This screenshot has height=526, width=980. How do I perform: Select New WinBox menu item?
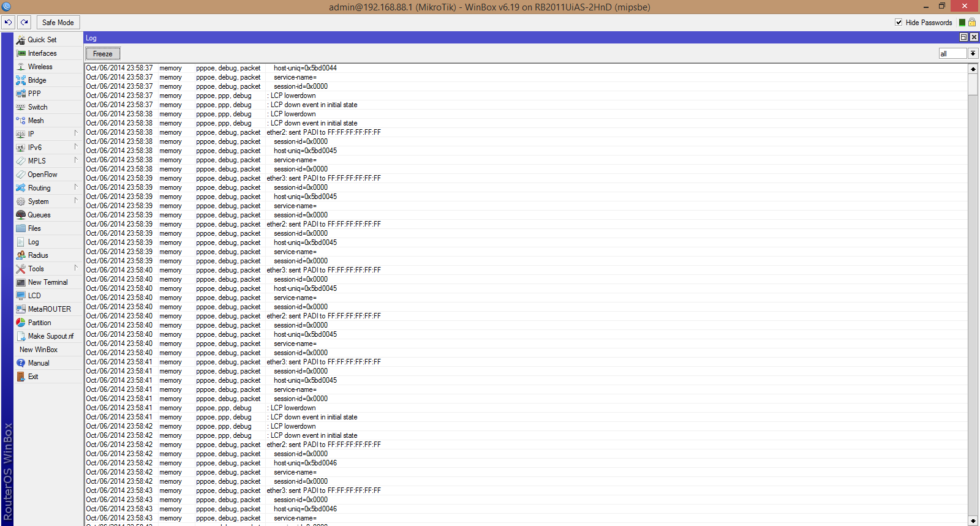48,350
